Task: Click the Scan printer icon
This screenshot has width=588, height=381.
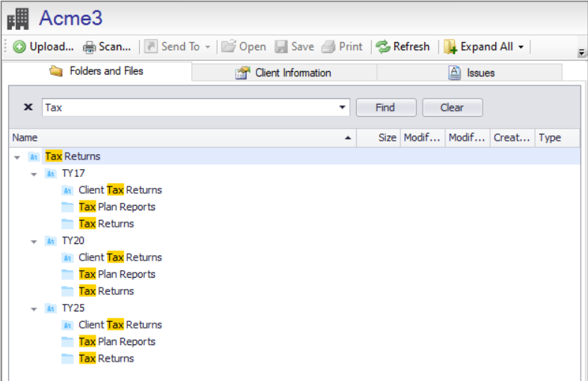Action: (90, 46)
